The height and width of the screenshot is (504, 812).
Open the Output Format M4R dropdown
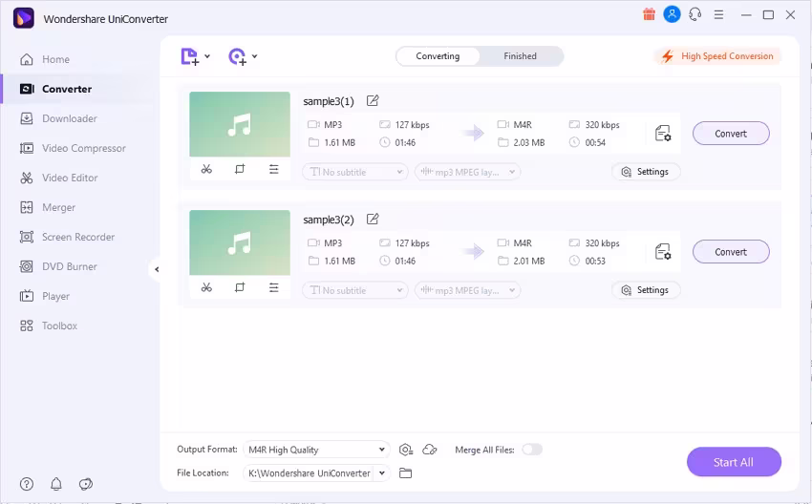pos(316,450)
